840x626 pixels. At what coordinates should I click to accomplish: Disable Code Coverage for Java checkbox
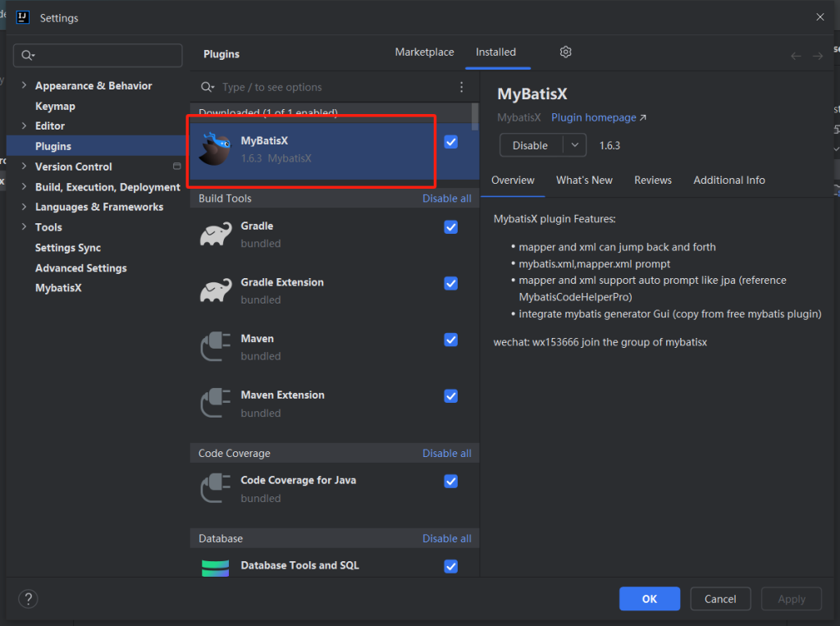click(x=450, y=481)
